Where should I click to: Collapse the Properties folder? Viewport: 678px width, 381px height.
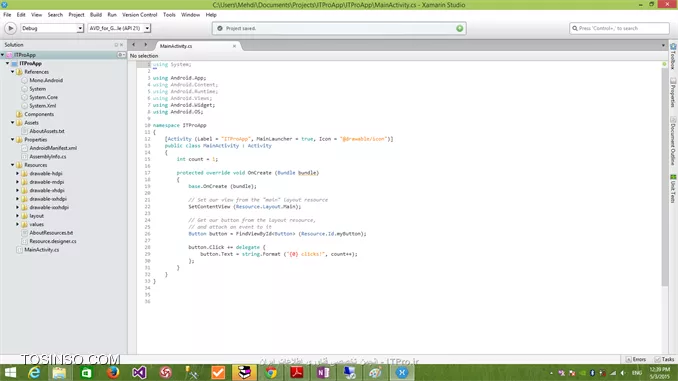click(x=13, y=140)
